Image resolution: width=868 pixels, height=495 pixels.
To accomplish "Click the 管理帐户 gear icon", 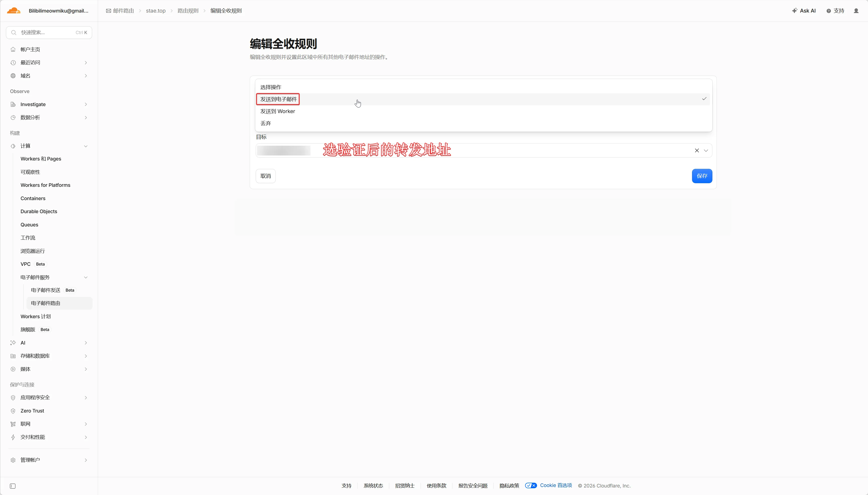I will [13, 460].
